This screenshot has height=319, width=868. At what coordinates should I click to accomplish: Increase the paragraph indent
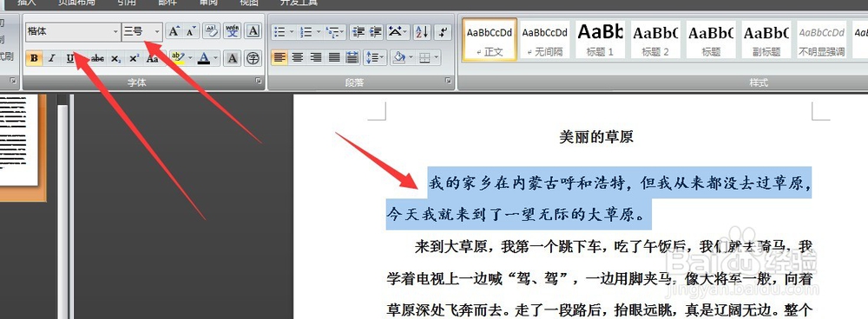coord(376,31)
